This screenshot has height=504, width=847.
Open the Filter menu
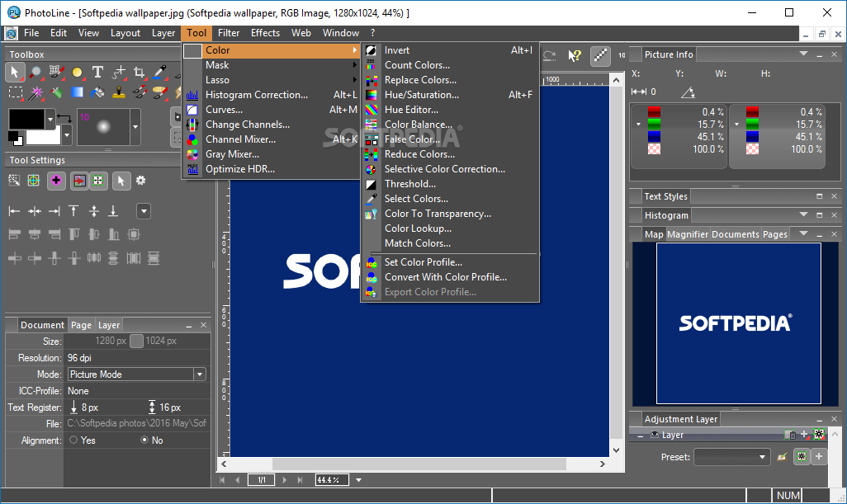click(x=229, y=33)
